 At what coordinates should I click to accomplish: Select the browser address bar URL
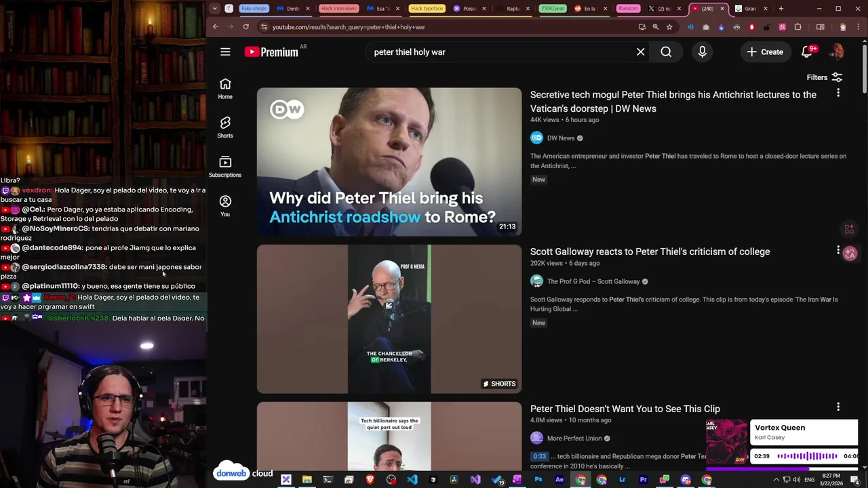pyautogui.click(x=349, y=27)
